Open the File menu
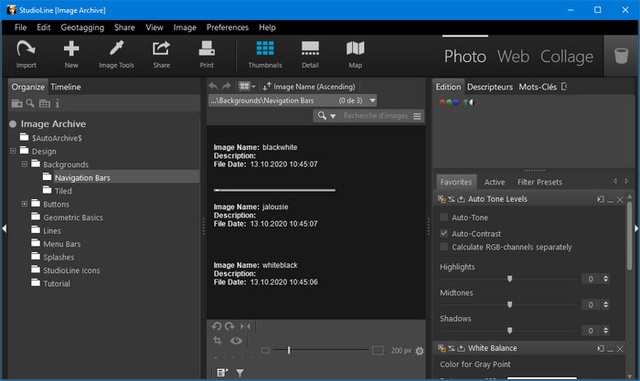The image size is (640, 381). pyautogui.click(x=20, y=27)
